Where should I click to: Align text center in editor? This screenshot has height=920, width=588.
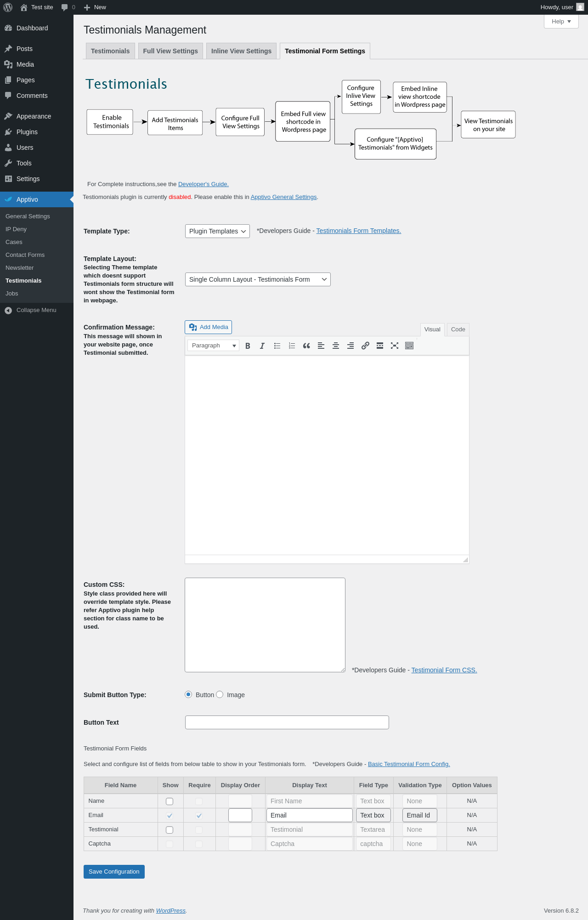(x=336, y=346)
